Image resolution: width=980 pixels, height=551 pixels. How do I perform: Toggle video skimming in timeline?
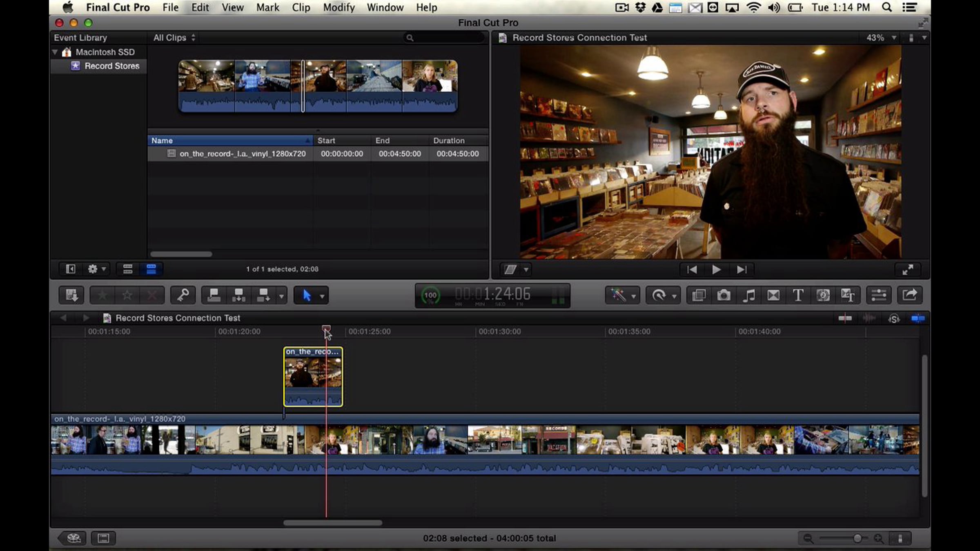click(844, 318)
